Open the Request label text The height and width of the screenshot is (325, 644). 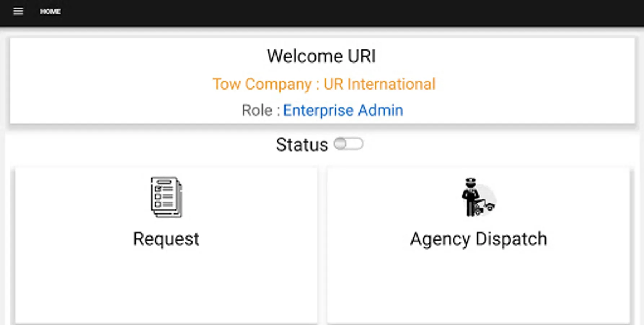click(x=166, y=239)
